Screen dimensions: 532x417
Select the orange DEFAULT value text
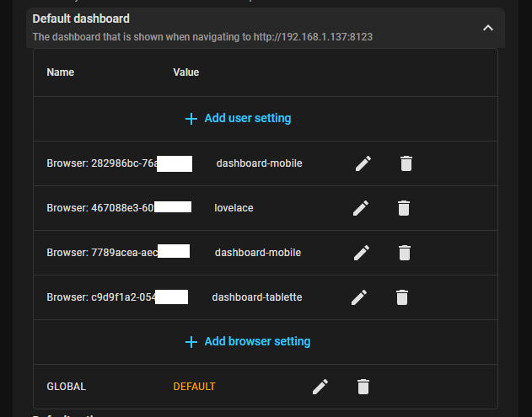pos(194,387)
